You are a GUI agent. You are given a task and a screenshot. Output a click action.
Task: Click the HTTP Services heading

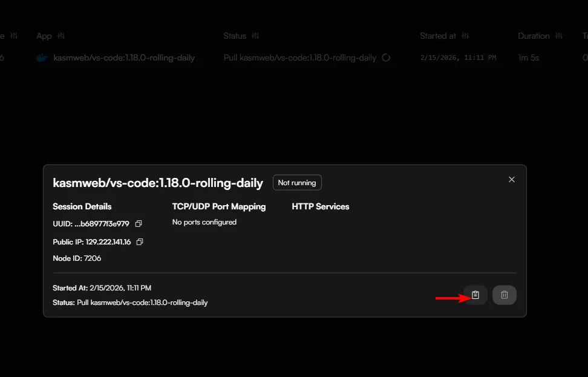pos(321,207)
